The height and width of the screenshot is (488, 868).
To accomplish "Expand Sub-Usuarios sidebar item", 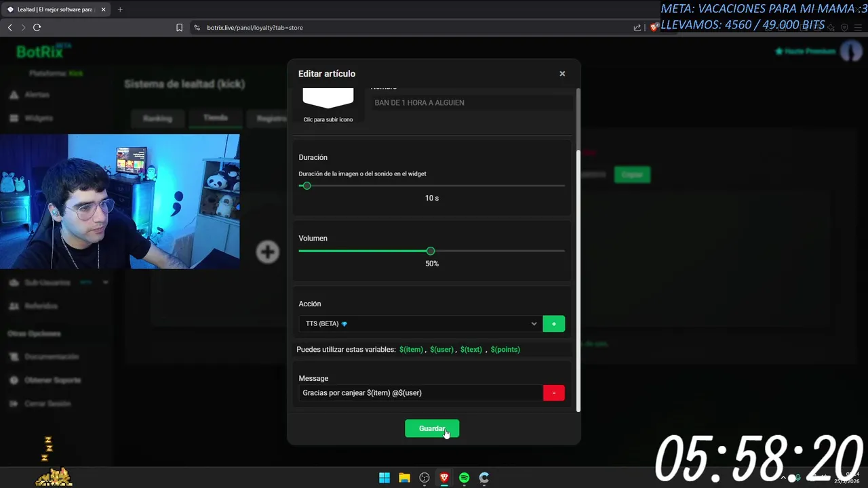I will [58, 282].
